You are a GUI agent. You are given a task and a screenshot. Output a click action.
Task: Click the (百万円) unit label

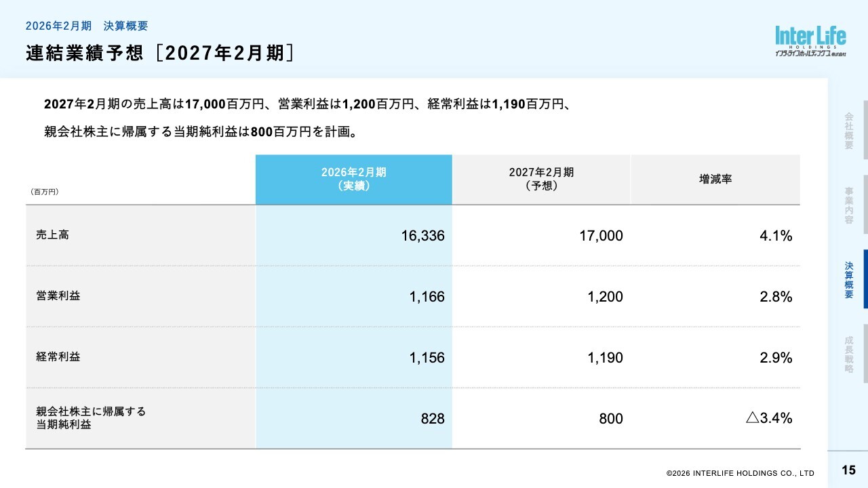[45, 192]
